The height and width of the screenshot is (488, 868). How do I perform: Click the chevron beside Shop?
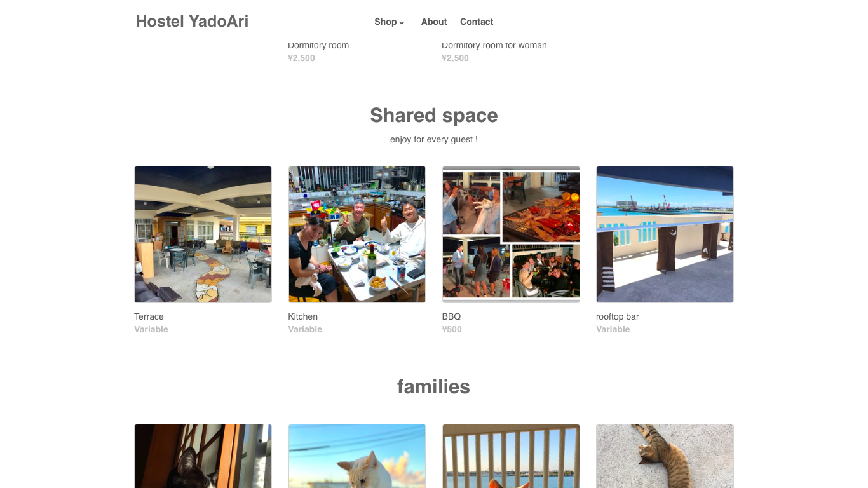(x=402, y=22)
